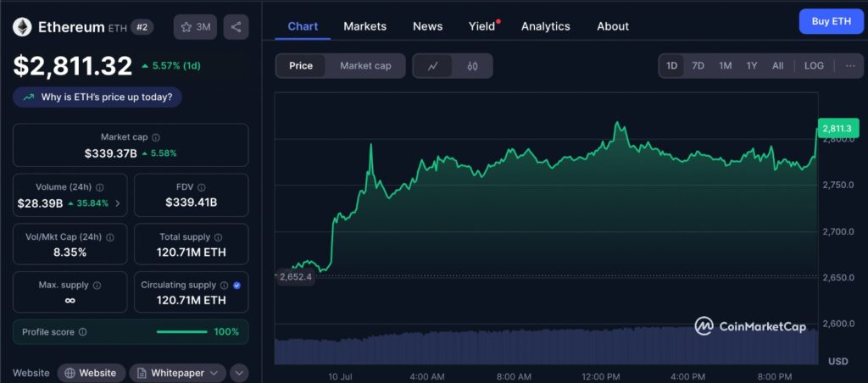Click Profile score info icon
The width and height of the screenshot is (868, 383).
82,332
